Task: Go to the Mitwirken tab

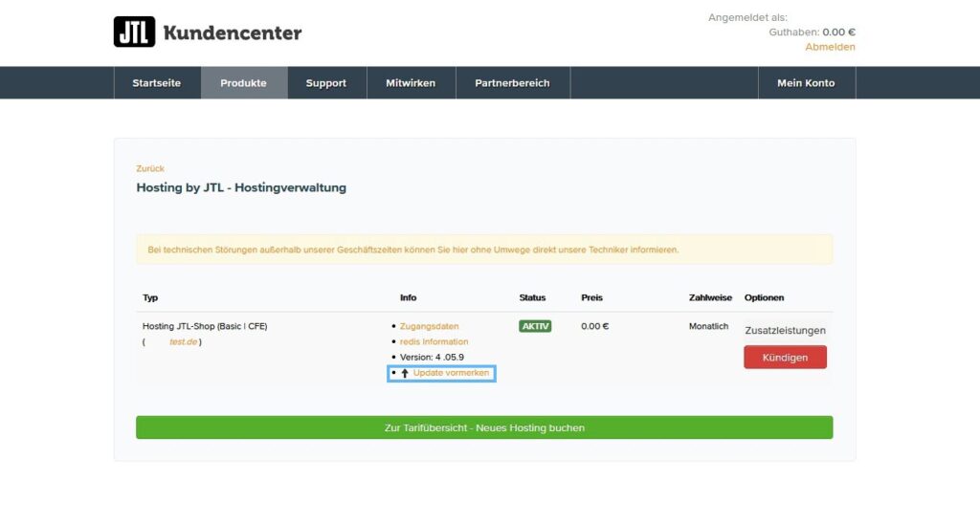Action: (x=411, y=83)
